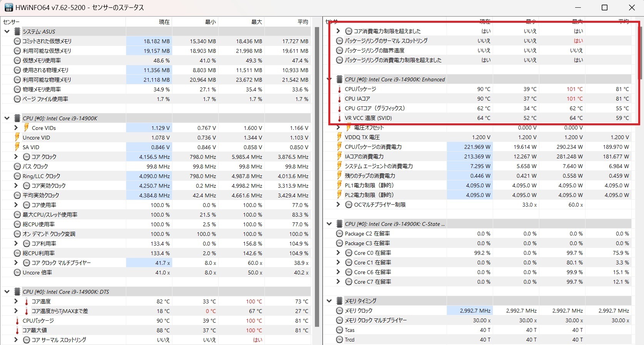Click the clock icon beside 平均実効クロック

pyautogui.click(x=17, y=195)
